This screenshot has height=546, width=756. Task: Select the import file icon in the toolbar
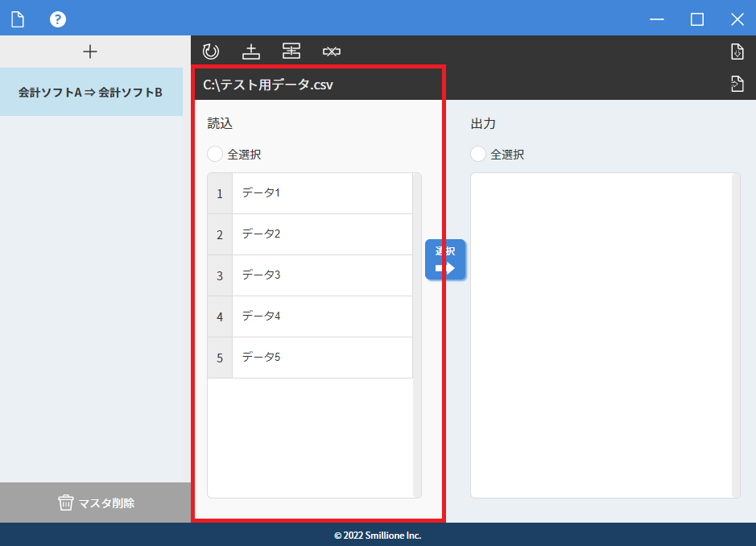click(251, 51)
